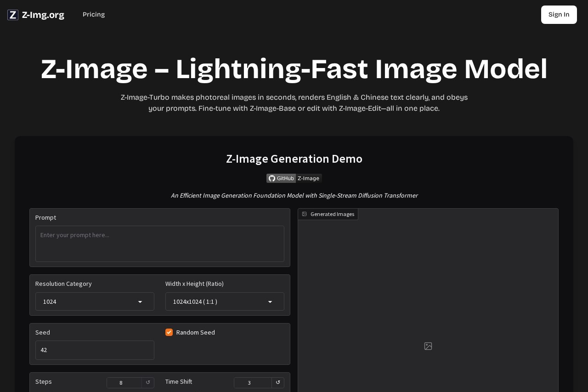Click the Steps number input showing 8
The width and height of the screenshot is (588, 392).
pyautogui.click(x=125, y=382)
